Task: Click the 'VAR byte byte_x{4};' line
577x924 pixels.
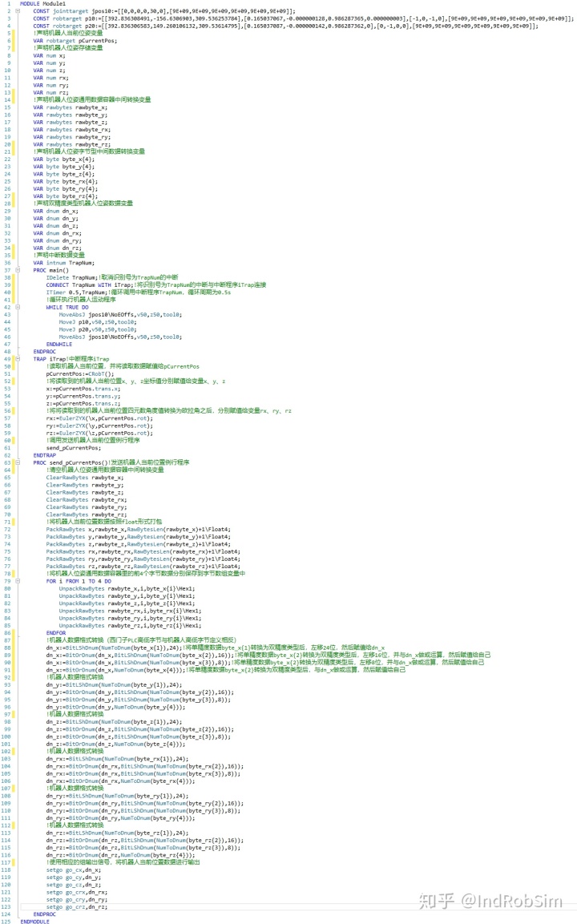Action: coord(63,159)
